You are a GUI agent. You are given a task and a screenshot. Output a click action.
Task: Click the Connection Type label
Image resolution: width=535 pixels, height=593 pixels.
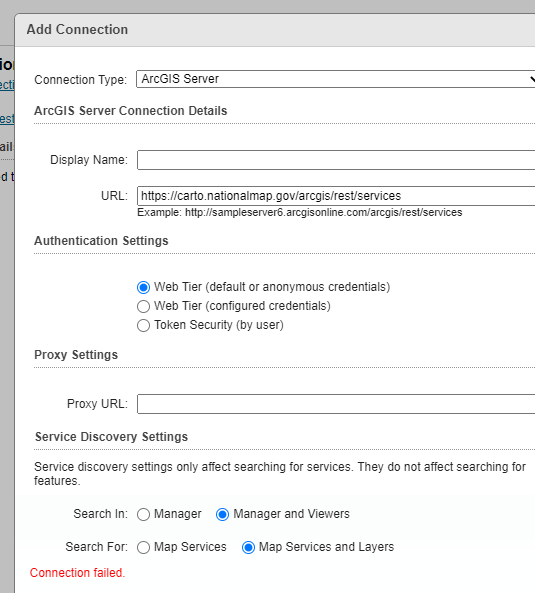(81, 80)
